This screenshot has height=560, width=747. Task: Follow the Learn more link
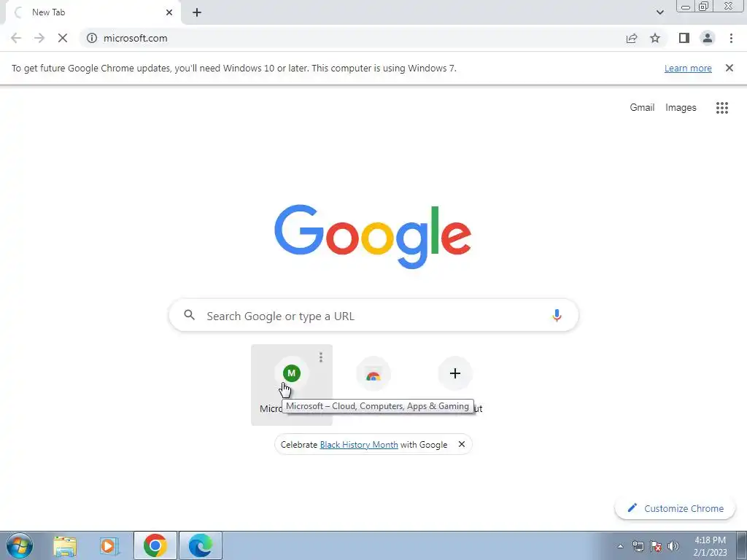pos(688,68)
